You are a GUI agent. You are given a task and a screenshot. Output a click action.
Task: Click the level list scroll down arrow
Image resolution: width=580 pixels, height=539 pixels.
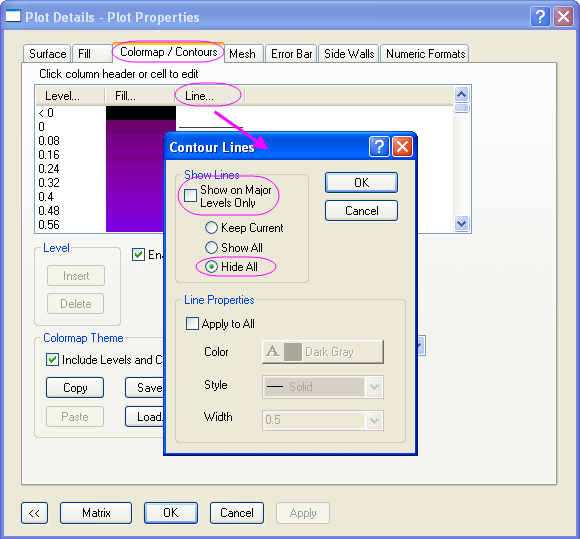(461, 224)
